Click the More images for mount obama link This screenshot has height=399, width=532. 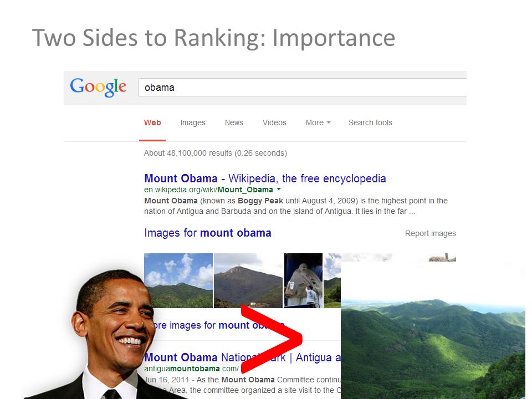click(x=217, y=325)
